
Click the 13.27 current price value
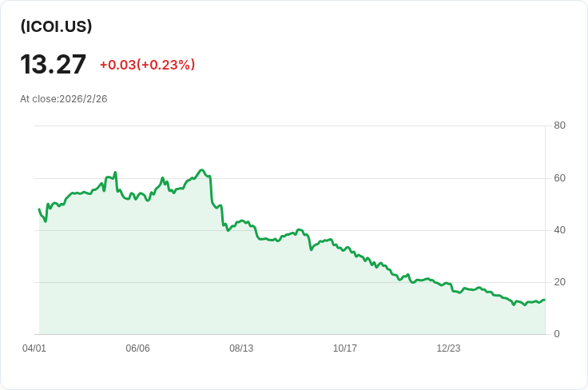pyautogui.click(x=53, y=64)
